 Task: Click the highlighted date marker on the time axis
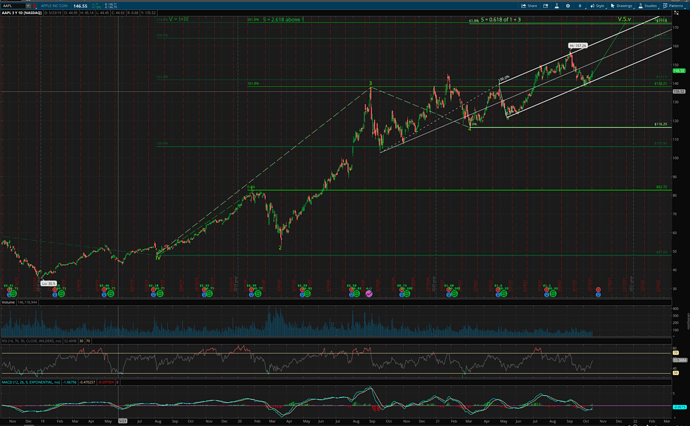pyautogui.click(x=122, y=421)
